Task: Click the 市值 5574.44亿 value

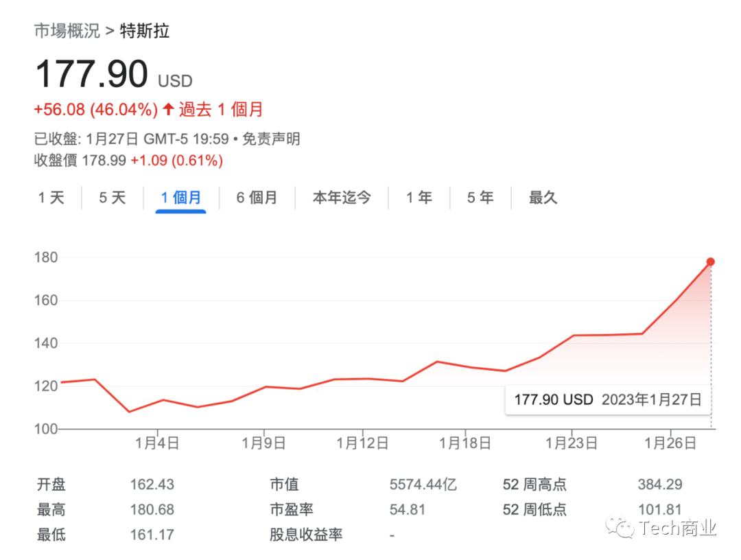Action: point(423,485)
